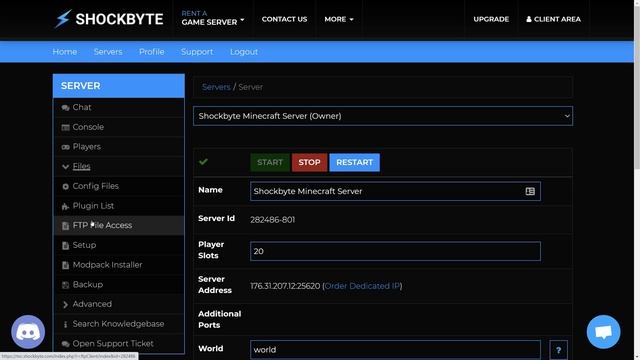The height and width of the screenshot is (360, 640).
Task: Expand the More menu in header
Action: 339,19
